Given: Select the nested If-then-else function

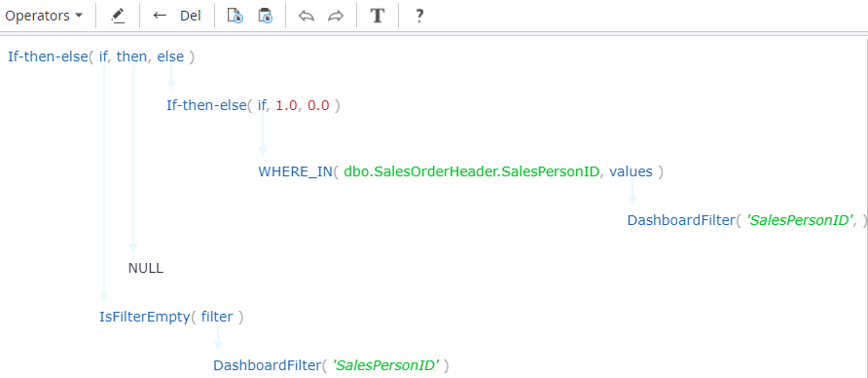Looking at the screenshot, I should click(207, 105).
